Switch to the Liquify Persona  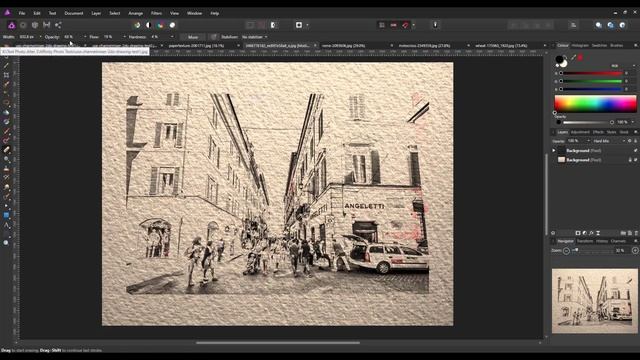[x=23, y=25]
